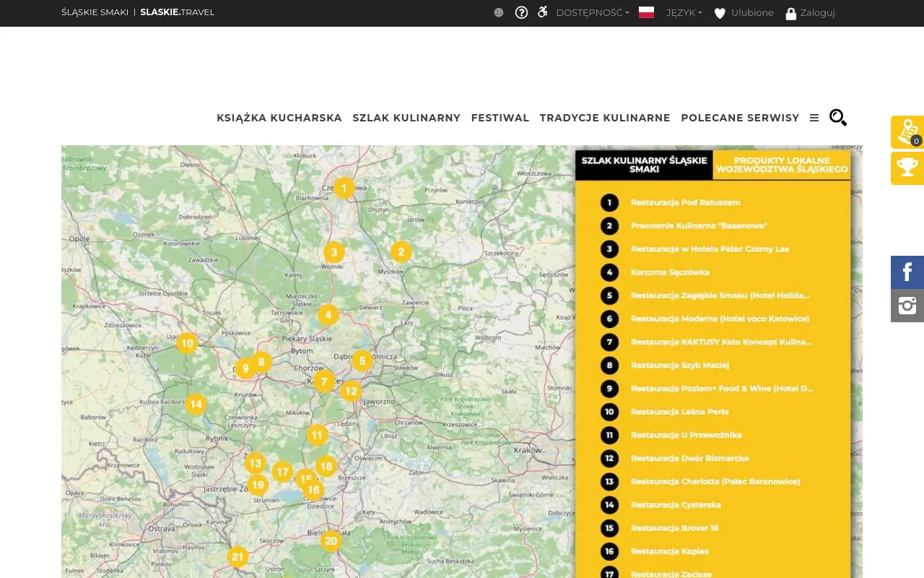Switch to Produkty Lokalne Województwa Śląskiego tab
The height and width of the screenshot is (578, 924).
click(781, 165)
